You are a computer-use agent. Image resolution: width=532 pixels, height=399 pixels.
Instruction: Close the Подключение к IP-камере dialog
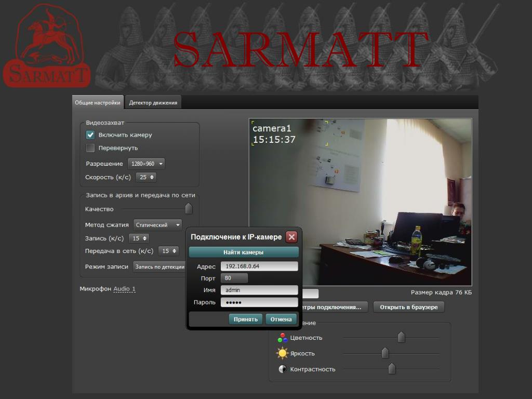(x=292, y=237)
